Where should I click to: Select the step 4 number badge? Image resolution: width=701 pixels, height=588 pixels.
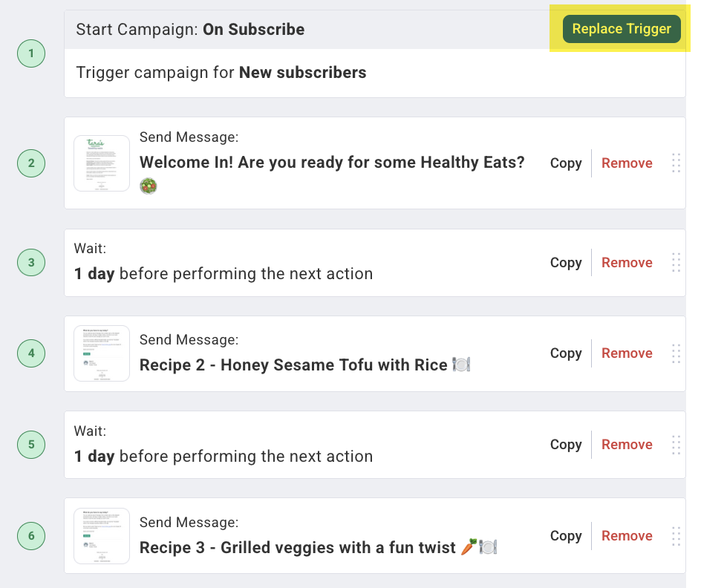click(31, 353)
